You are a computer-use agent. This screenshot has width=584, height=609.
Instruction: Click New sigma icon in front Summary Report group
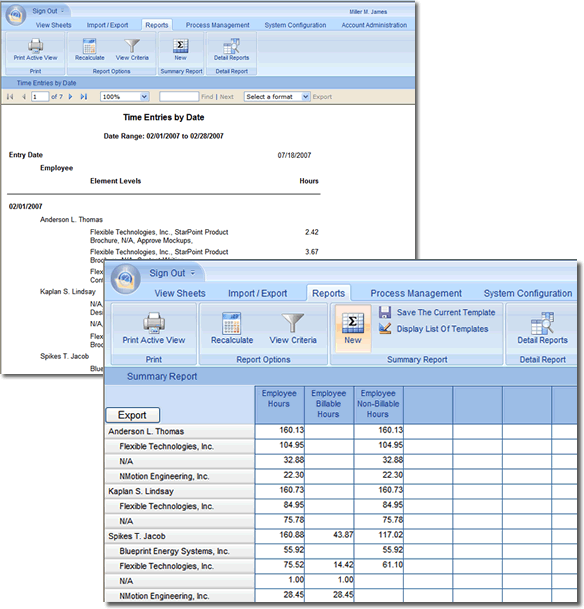tap(353, 323)
